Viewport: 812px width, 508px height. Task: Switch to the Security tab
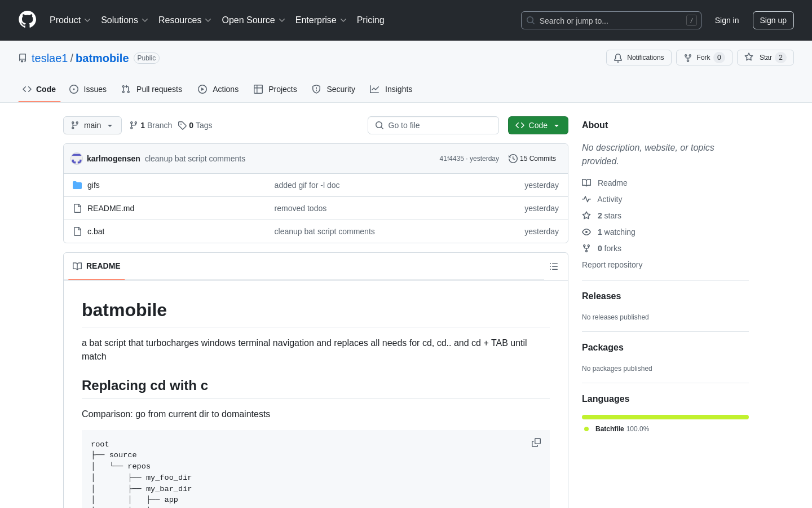[334, 89]
